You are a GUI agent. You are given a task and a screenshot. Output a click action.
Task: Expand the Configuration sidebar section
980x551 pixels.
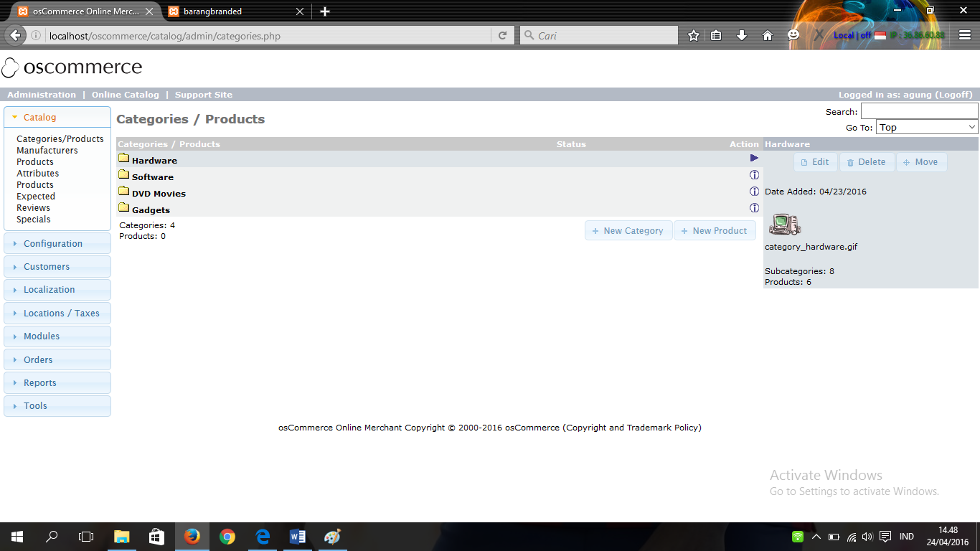click(x=57, y=244)
